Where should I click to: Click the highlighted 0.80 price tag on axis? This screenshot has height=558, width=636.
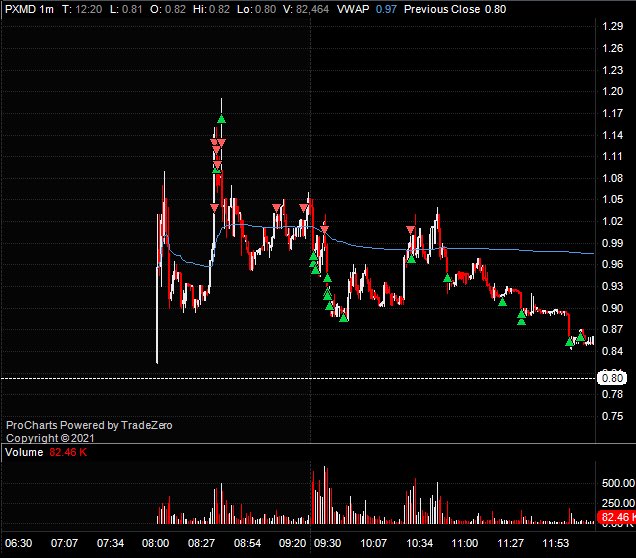tap(612, 378)
